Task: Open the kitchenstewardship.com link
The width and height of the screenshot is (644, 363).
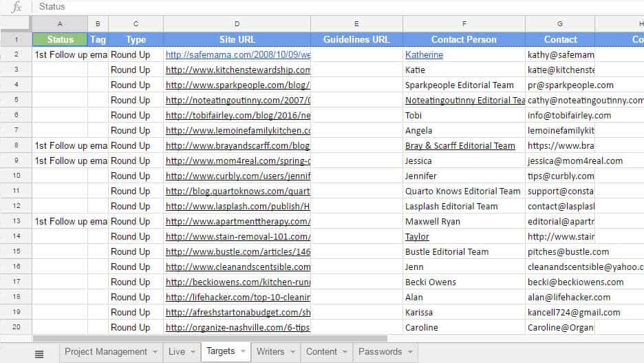Action: coord(238,70)
